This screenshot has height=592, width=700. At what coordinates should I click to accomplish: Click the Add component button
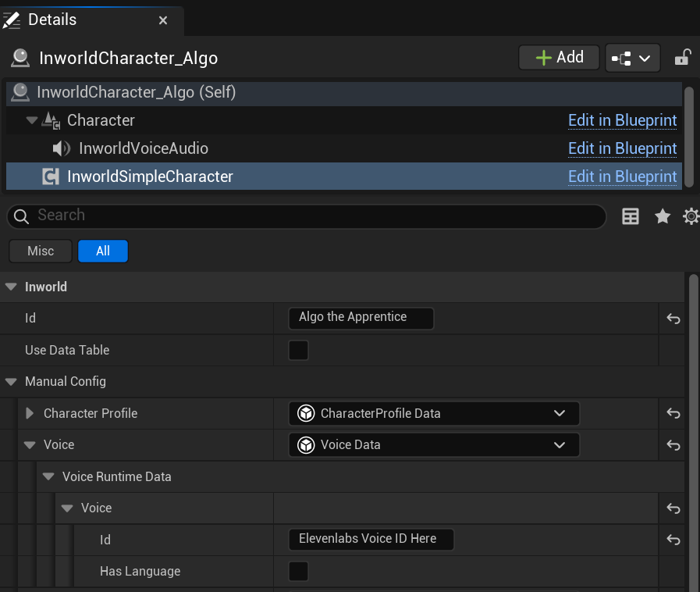(560, 57)
